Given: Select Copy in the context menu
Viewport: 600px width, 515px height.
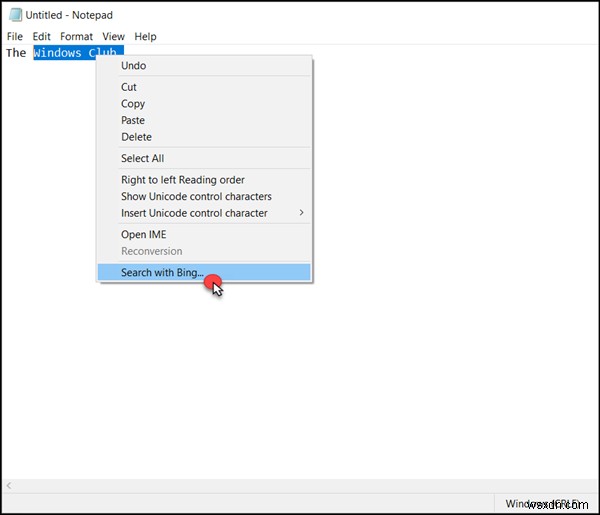Looking at the screenshot, I should pyautogui.click(x=204, y=104).
